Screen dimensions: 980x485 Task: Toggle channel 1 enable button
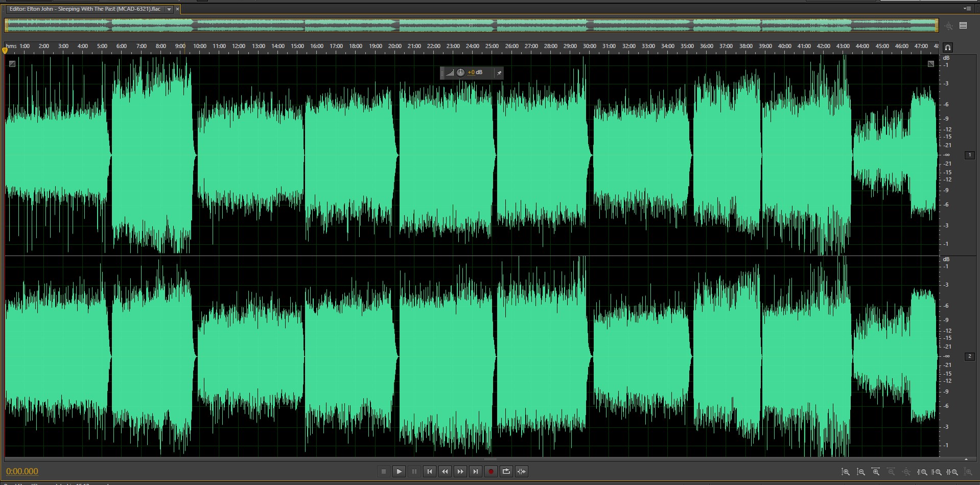[969, 155]
